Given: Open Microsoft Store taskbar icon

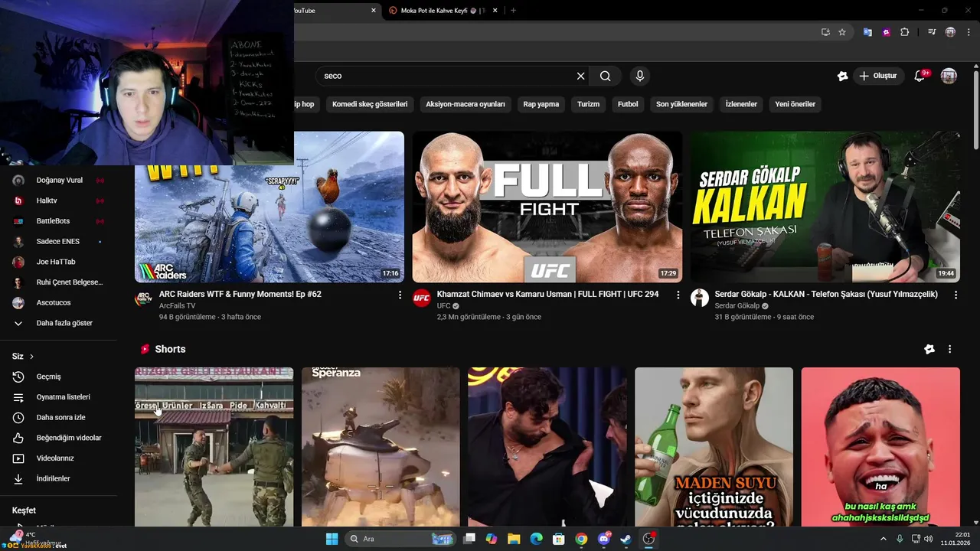Looking at the screenshot, I should pos(559,539).
